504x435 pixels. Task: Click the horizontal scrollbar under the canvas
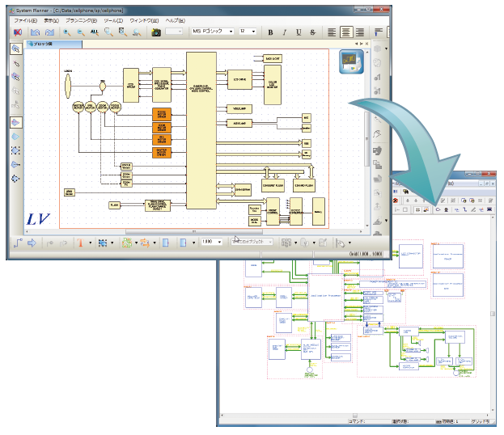[194, 231]
